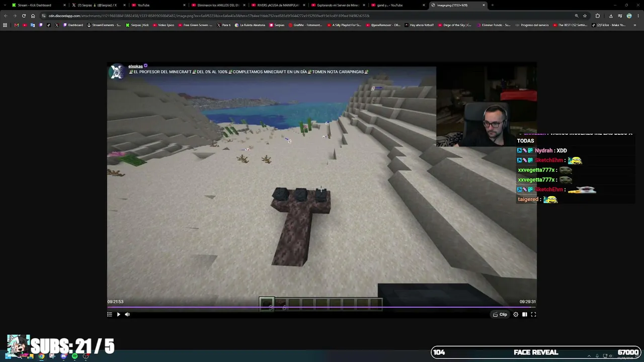Expand the tab search dropdown
This screenshot has height=362, width=644.
(x=5, y=5)
